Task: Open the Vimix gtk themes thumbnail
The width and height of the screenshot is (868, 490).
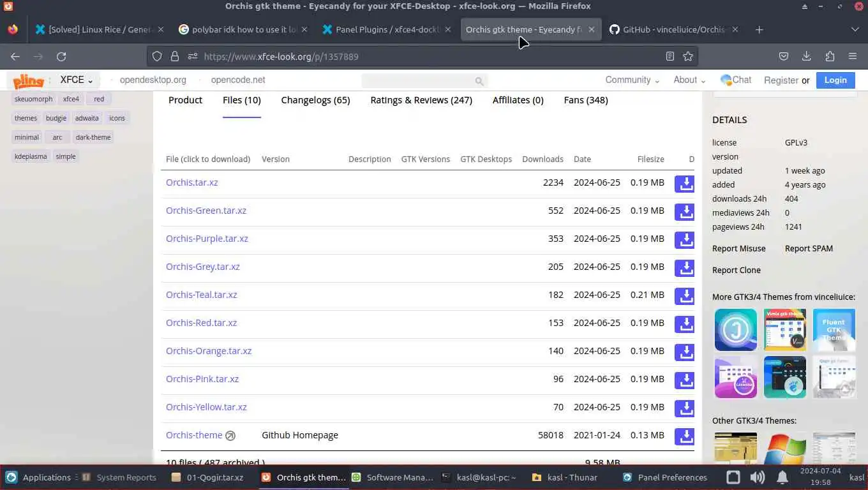Action: tap(785, 330)
